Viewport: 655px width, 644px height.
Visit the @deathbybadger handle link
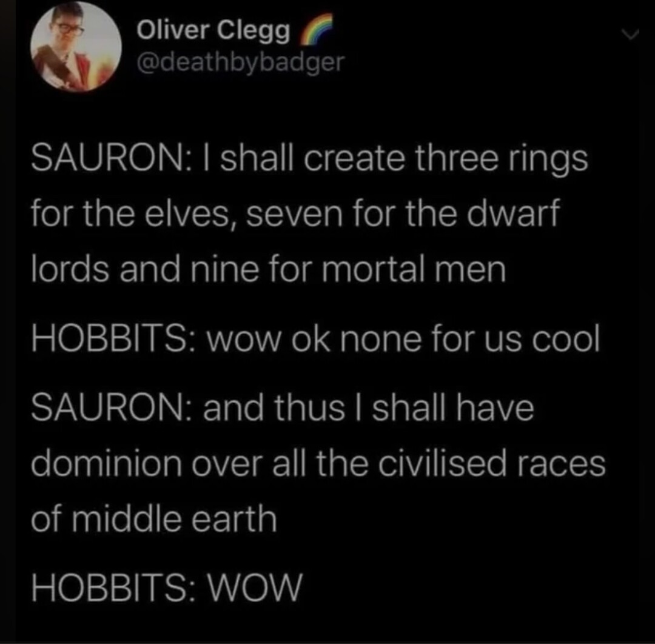click(x=241, y=62)
